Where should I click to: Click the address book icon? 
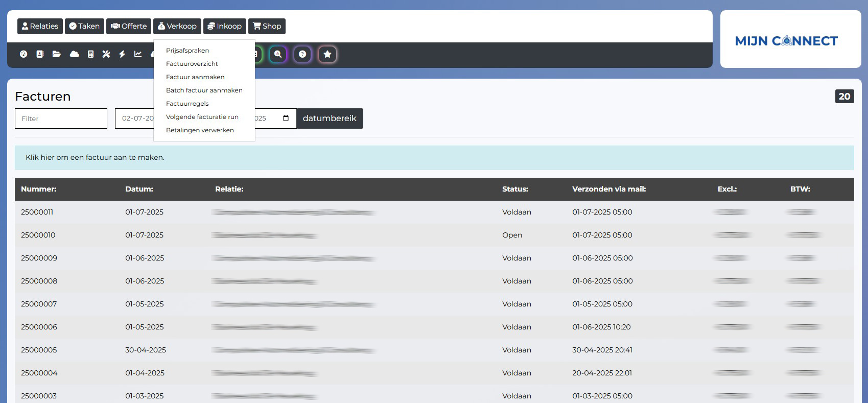tap(40, 54)
